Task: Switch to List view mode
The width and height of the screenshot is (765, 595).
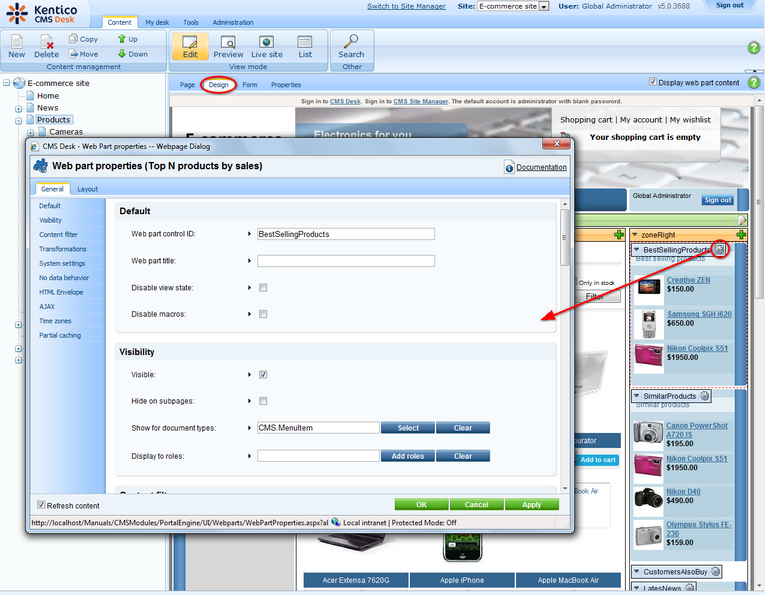Action: pos(305,46)
